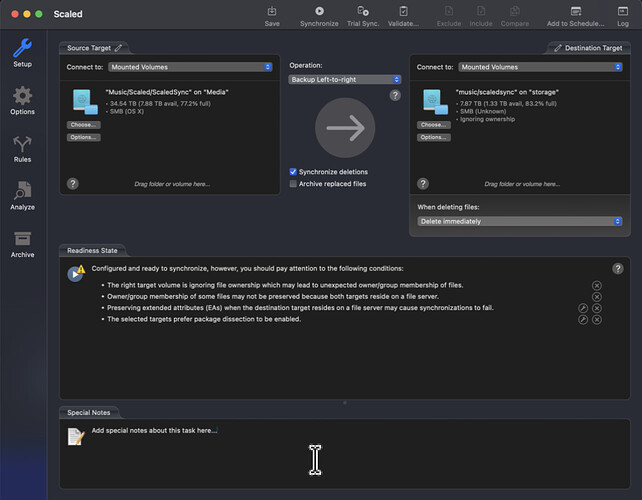Open the Rules sidebar section
Viewport: 642px width, 500px height.
pyautogui.click(x=22, y=145)
